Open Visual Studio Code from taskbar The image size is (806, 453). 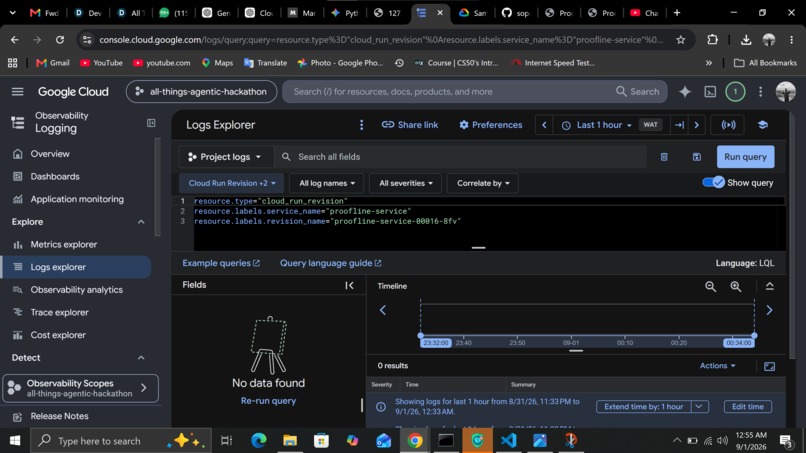508,441
